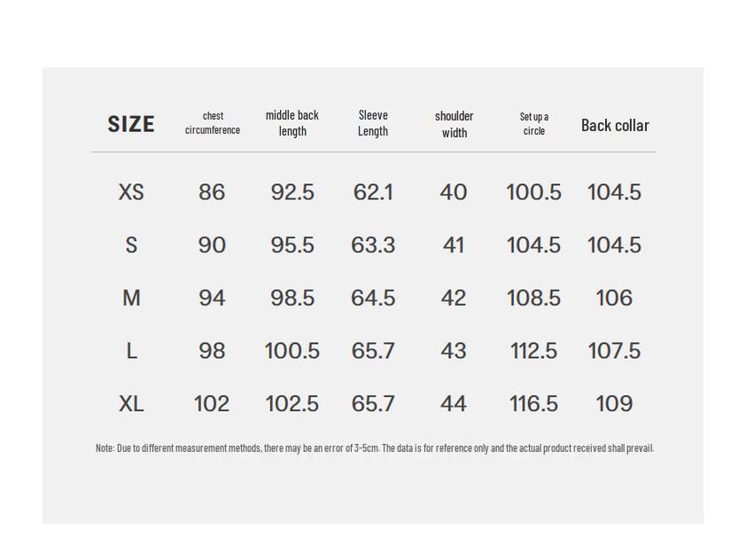
Task: Click the Set up a circle header
Action: (534, 123)
